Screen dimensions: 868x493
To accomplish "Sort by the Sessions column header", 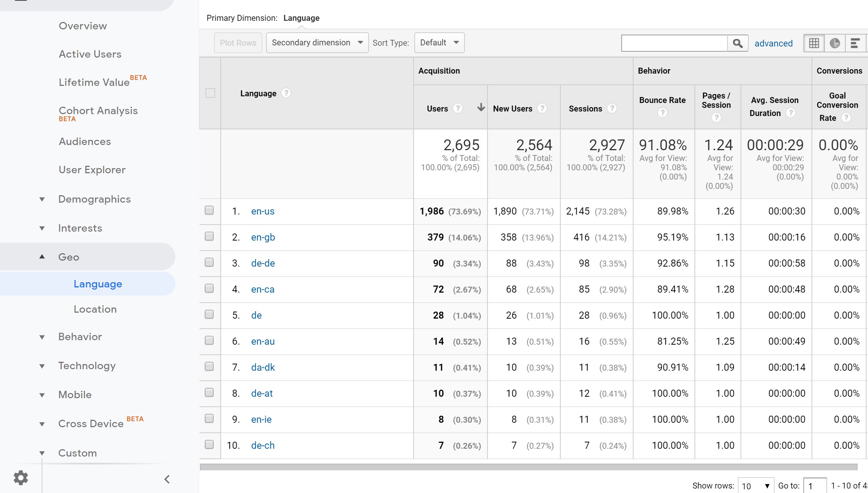I will coord(585,109).
